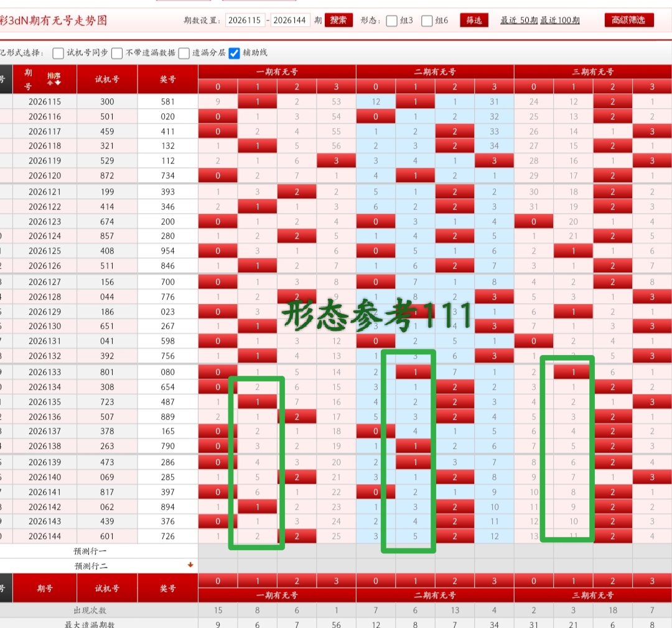672x628 pixels.
Task: Select period number 2026131
Action: click(x=45, y=341)
